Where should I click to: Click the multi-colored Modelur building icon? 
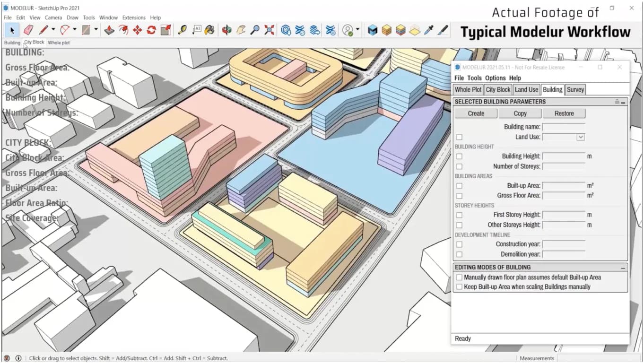point(400,30)
